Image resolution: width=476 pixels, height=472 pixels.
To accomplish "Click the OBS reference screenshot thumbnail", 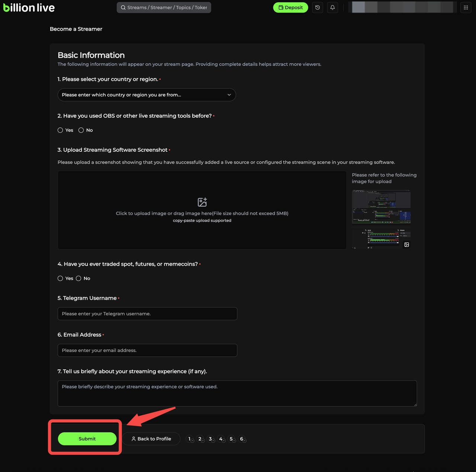I will 381,207.
